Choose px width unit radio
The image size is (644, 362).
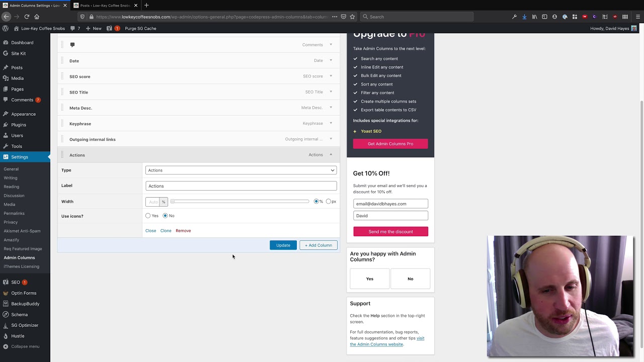tap(329, 201)
